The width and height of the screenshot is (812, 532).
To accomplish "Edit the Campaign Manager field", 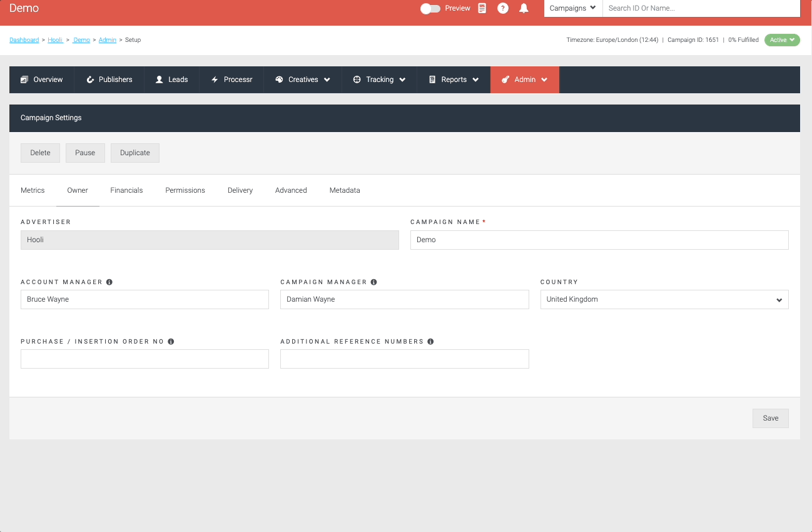I will [x=405, y=299].
